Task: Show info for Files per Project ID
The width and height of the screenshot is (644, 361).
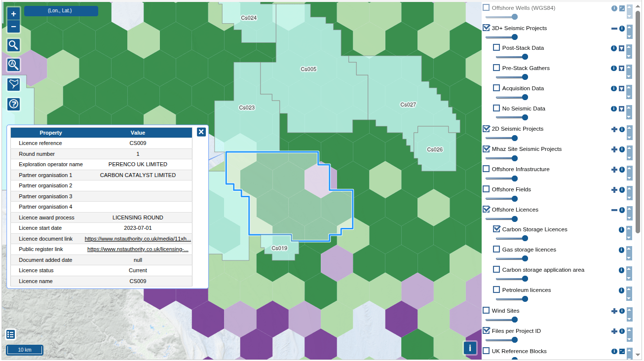Action: tap(622, 331)
